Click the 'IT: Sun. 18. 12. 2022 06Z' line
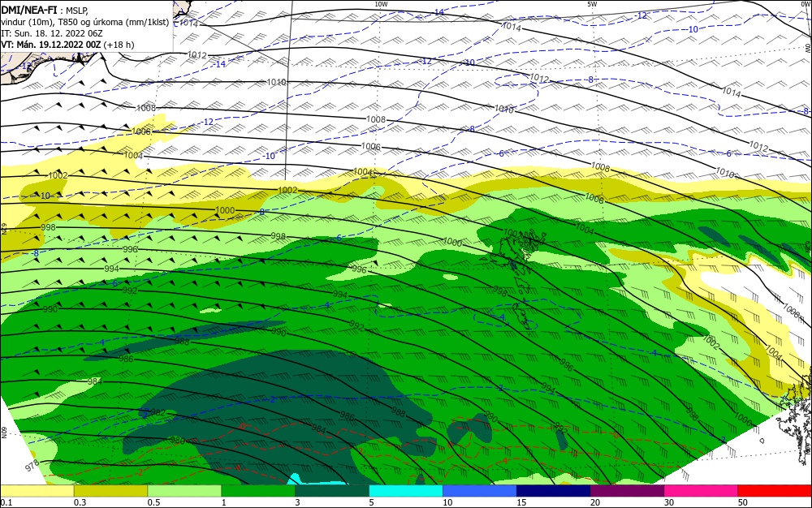The width and height of the screenshot is (812, 508). (x=52, y=33)
